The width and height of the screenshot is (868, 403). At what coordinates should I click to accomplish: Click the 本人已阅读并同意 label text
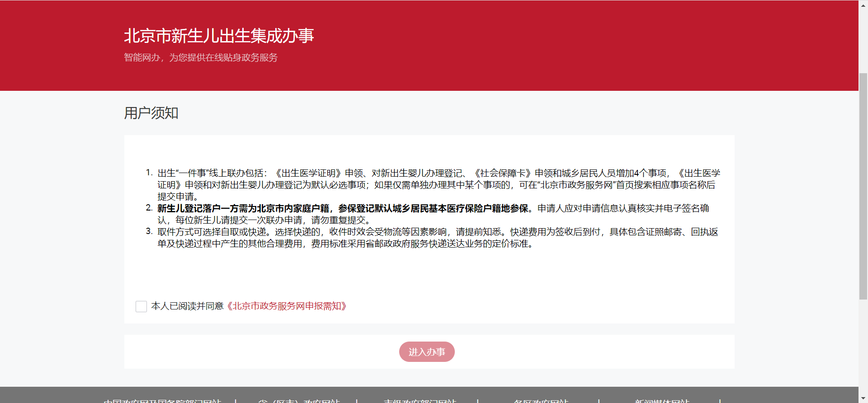tap(187, 306)
